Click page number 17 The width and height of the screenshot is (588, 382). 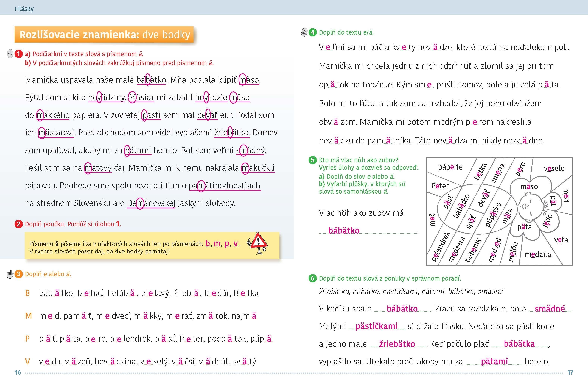point(570,372)
